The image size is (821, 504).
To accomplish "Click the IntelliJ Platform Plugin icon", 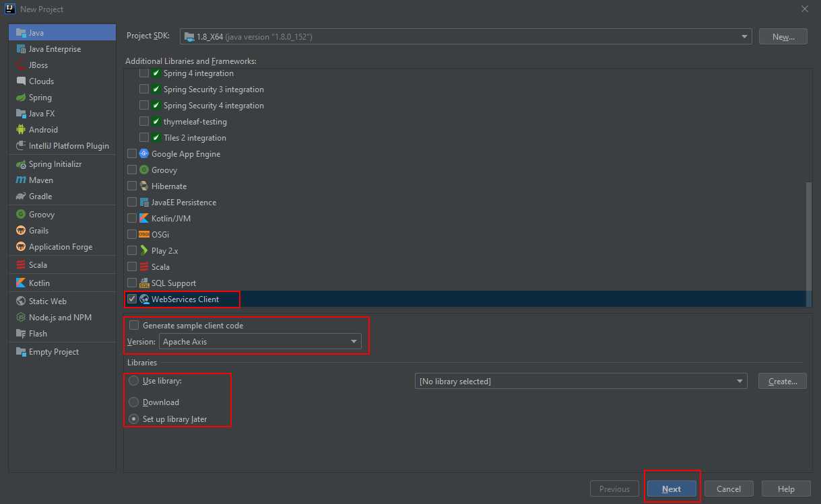I will (21, 145).
